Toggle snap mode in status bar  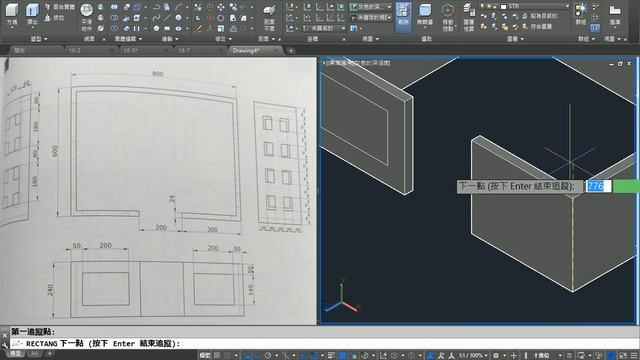[x=227, y=356]
